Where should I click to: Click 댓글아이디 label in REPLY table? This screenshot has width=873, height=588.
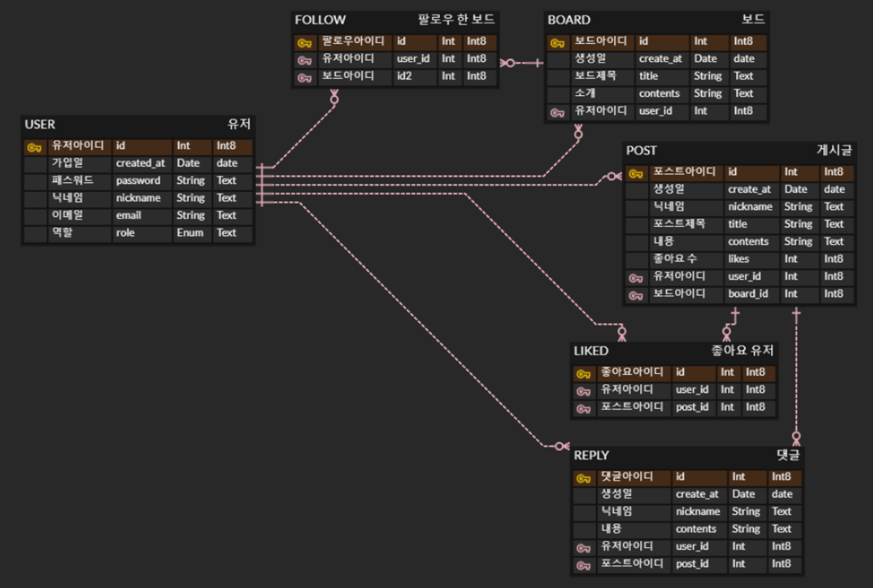(x=627, y=476)
